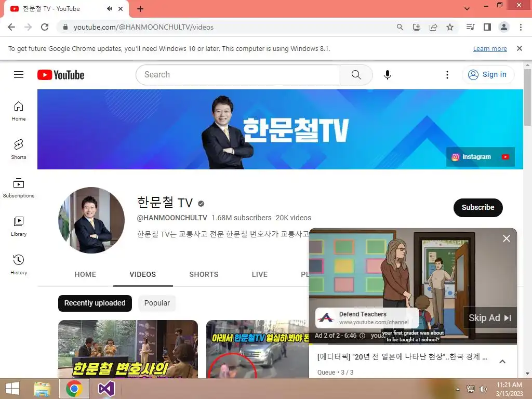The width and height of the screenshot is (532, 399).
Task: Click the miniplayer video title text
Action: click(x=402, y=356)
